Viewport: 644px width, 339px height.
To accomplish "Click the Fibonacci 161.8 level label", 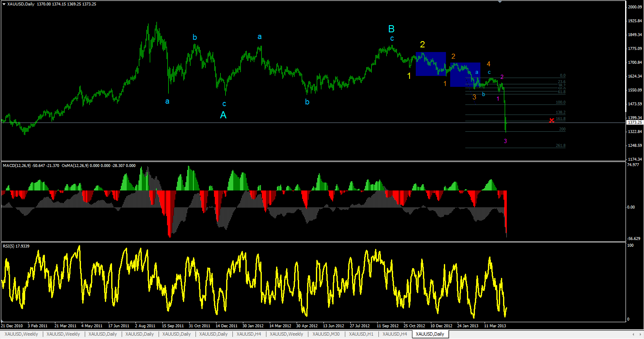I will [561, 119].
